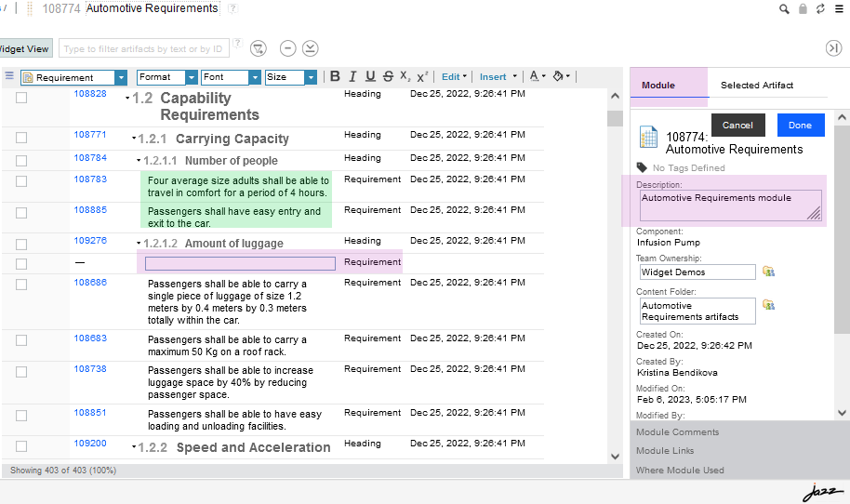Image resolution: width=850 pixels, height=504 pixels.
Task: Click the filter funnel icon
Action: (259, 48)
